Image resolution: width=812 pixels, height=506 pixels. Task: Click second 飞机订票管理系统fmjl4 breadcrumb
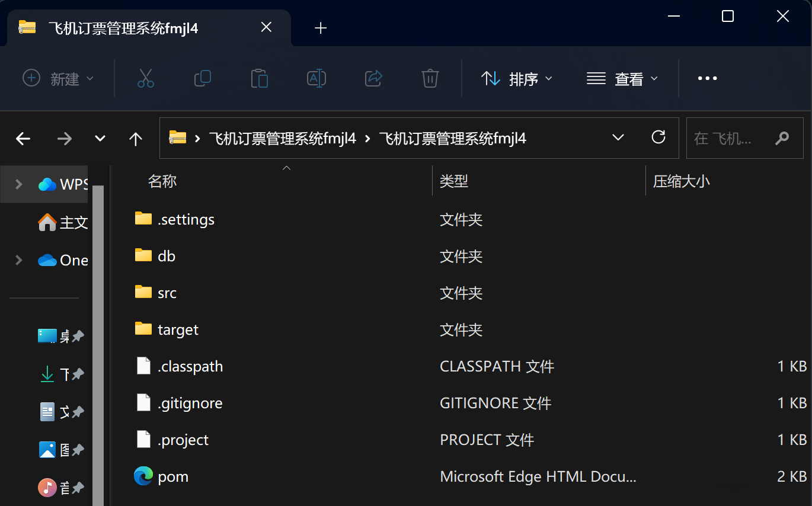(453, 139)
